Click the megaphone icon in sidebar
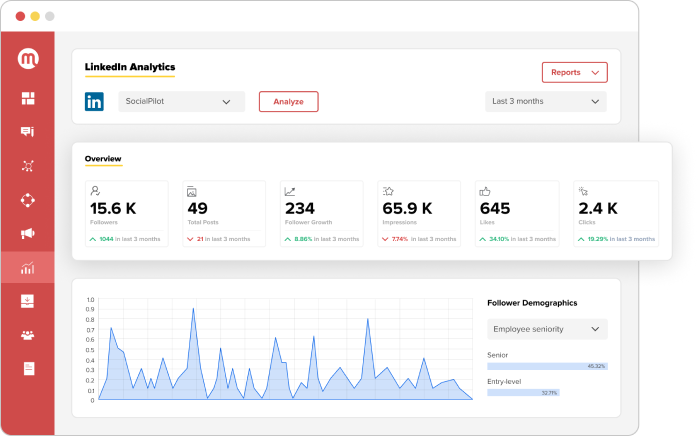The height and width of the screenshot is (436, 699). (x=28, y=233)
